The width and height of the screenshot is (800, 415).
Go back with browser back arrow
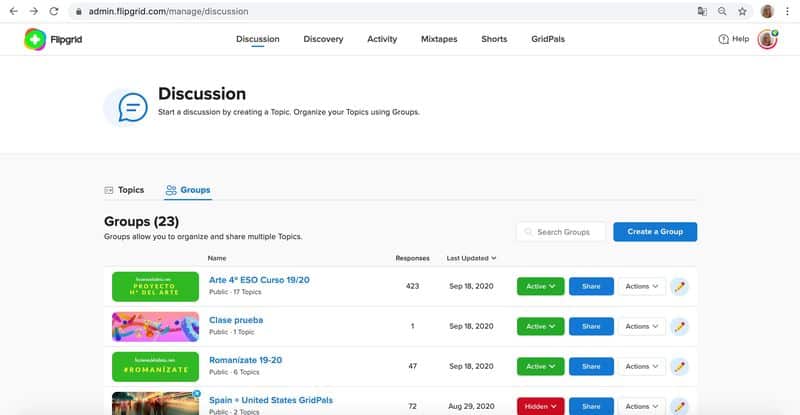point(14,11)
